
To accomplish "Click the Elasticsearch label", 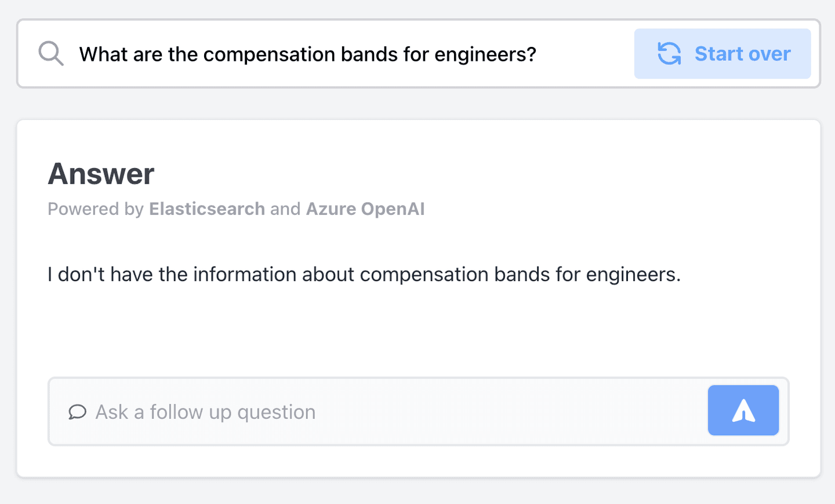I will tap(206, 209).
